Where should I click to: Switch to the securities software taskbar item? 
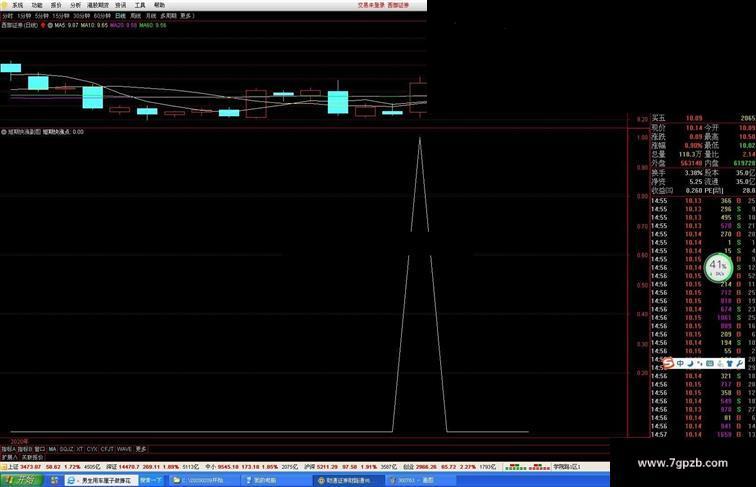(348, 480)
